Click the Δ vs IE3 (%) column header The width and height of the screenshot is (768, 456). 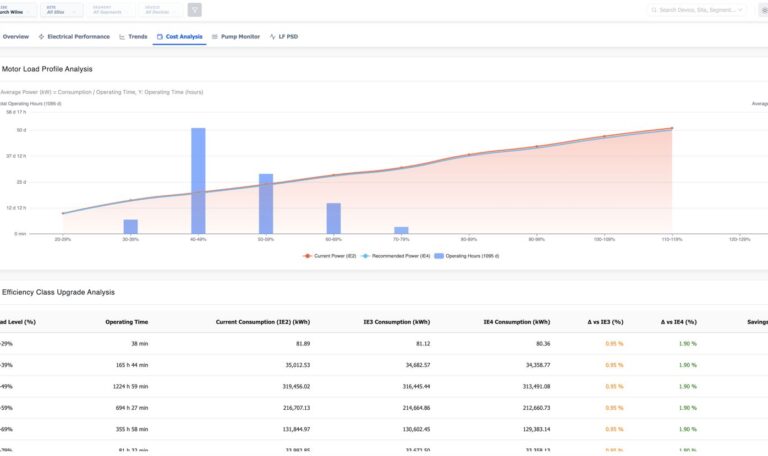[605, 322]
